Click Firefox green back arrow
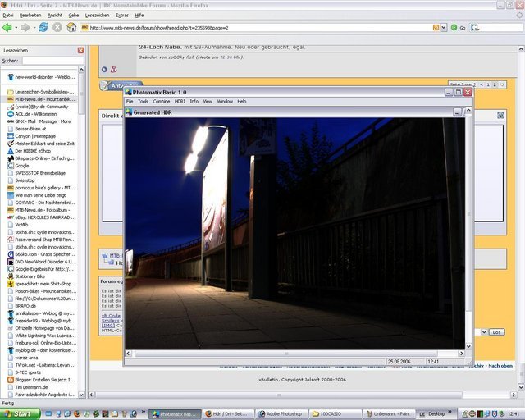Image resolution: width=525 pixels, height=420 pixels. click(7, 27)
